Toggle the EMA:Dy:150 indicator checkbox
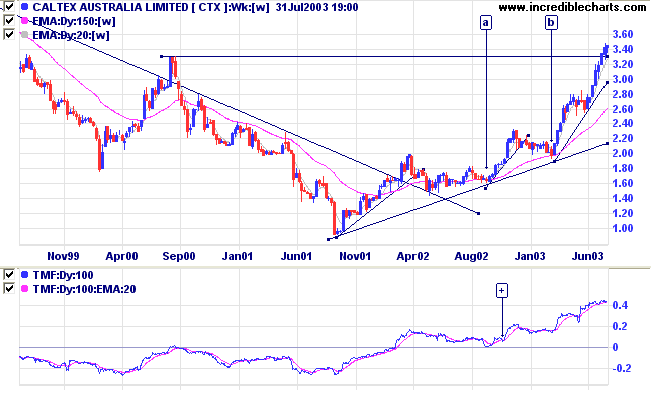The height and width of the screenshot is (395, 651). tap(9, 20)
